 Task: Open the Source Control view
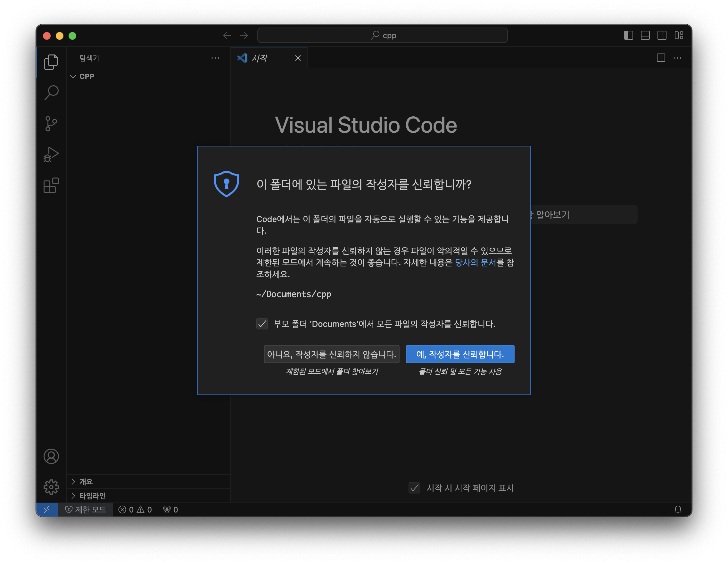click(51, 124)
